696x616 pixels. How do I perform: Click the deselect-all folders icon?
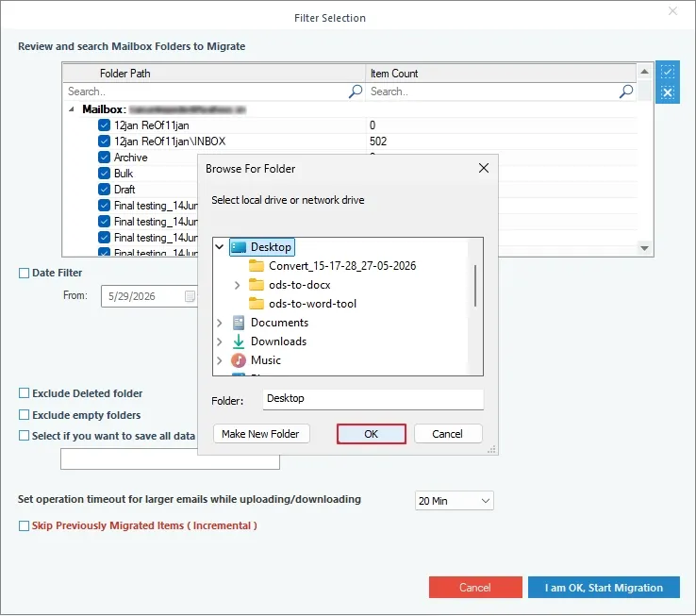[667, 92]
